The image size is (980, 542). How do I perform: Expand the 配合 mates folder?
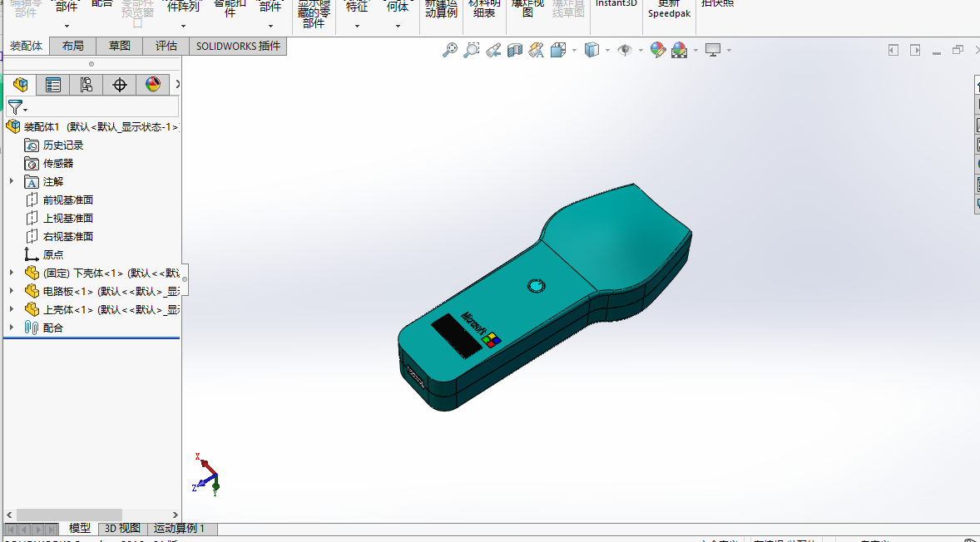[x=12, y=327]
